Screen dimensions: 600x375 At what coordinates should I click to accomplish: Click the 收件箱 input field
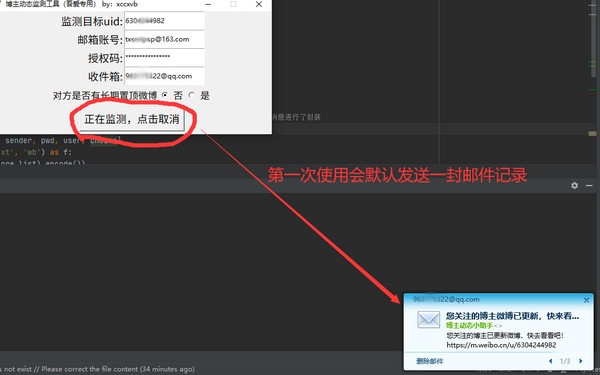pyautogui.click(x=164, y=76)
